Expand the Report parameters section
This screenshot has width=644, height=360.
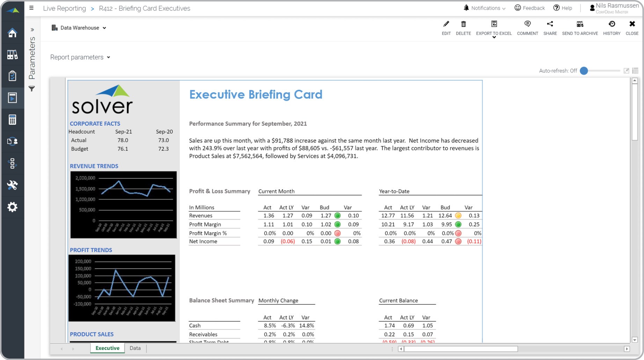pyautogui.click(x=80, y=57)
